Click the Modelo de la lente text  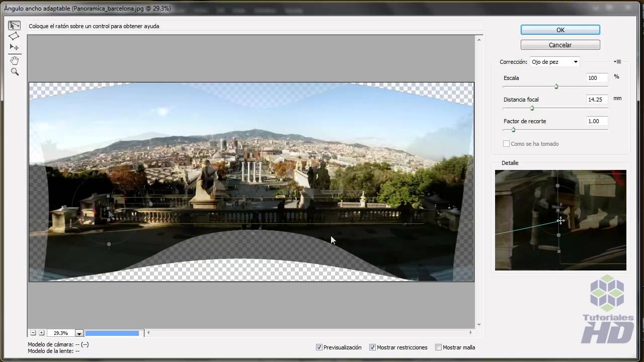tap(53, 351)
